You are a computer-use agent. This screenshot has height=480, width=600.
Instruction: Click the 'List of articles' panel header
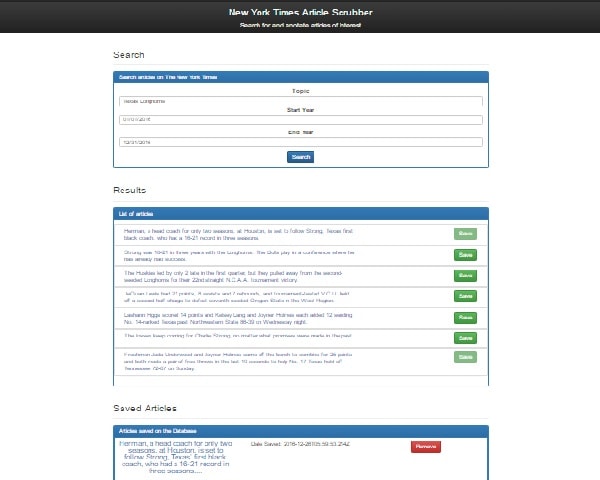[301, 214]
